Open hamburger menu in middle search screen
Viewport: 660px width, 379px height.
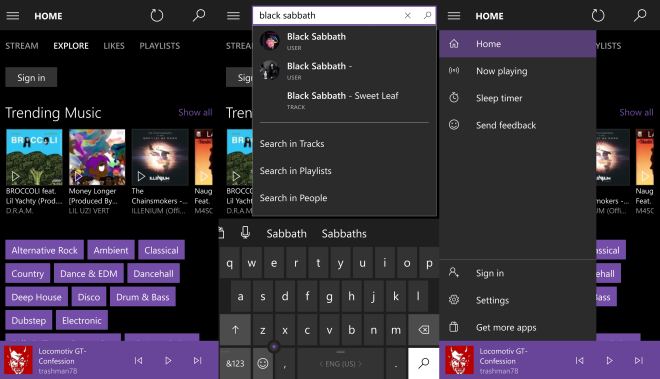[233, 16]
